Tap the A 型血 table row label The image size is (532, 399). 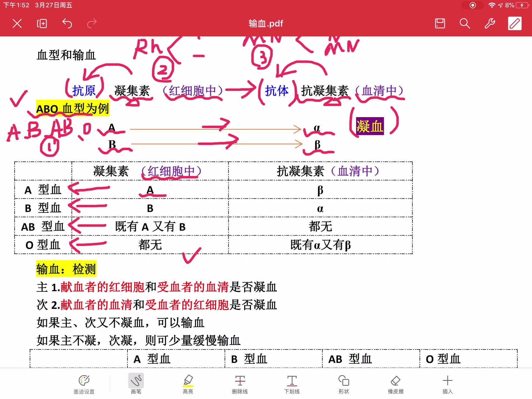(43, 190)
